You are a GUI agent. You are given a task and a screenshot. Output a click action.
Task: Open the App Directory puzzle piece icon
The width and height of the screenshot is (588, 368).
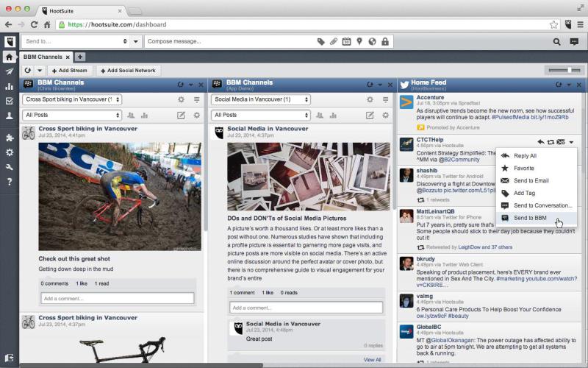(x=9, y=138)
